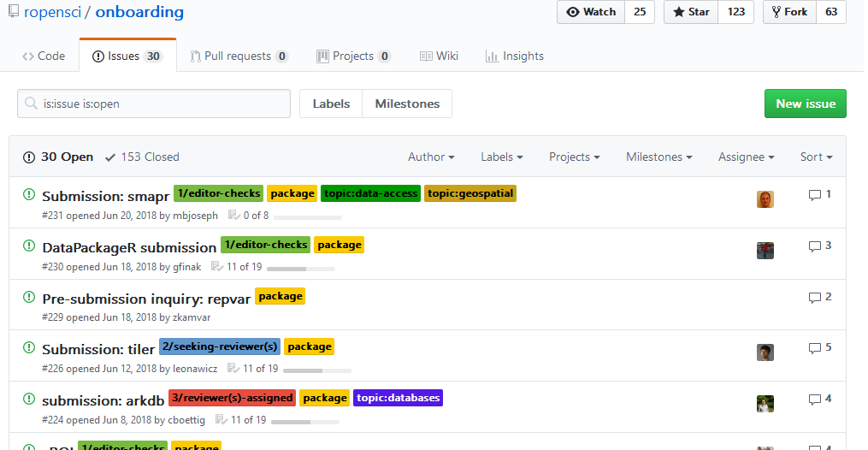
Task: Click package label on repvar issue
Action: tap(280, 296)
